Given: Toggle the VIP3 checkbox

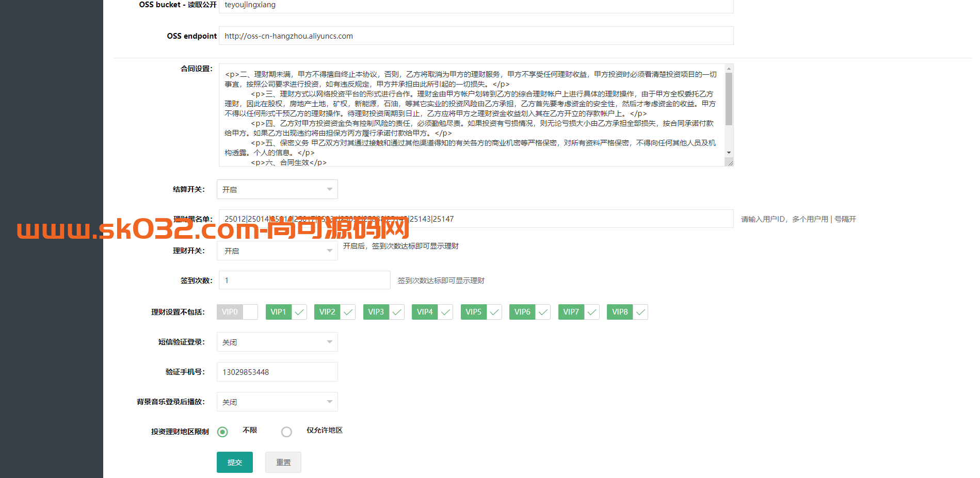Looking at the screenshot, I should pos(383,312).
